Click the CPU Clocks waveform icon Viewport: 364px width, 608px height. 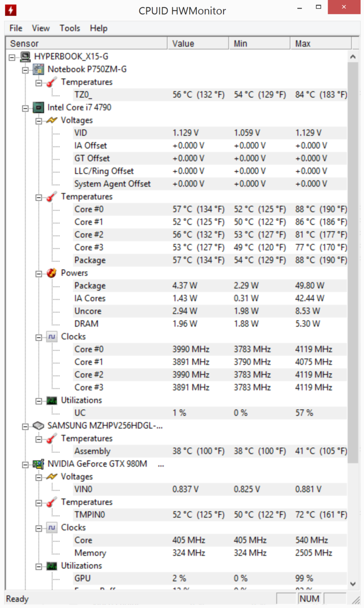[52, 336]
